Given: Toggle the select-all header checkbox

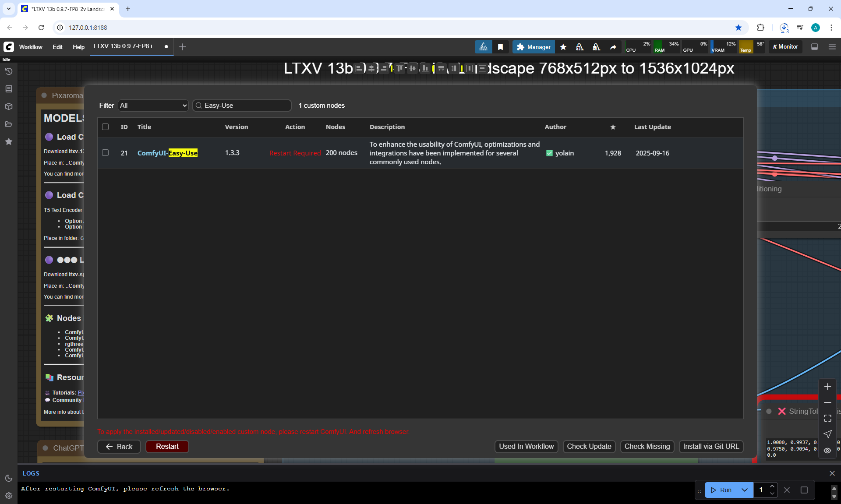Looking at the screenshot, I should [105, 127].
